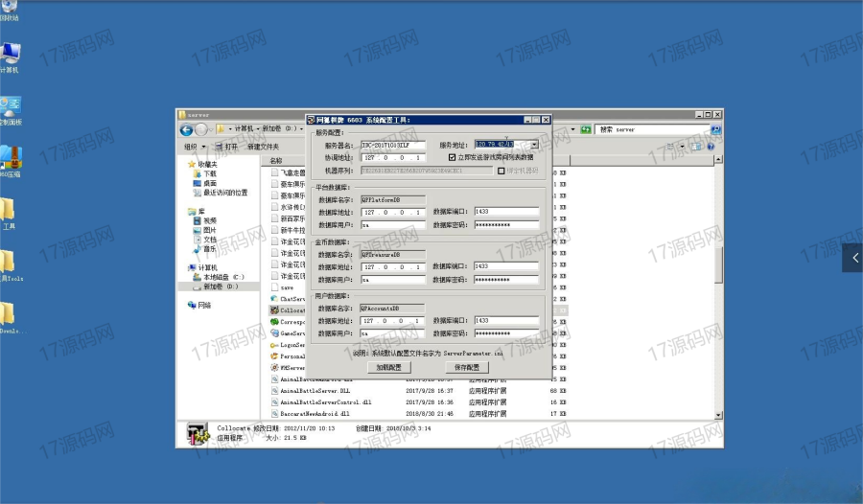
Task: Select the Personal application file
Action: (x=288, y=356)
